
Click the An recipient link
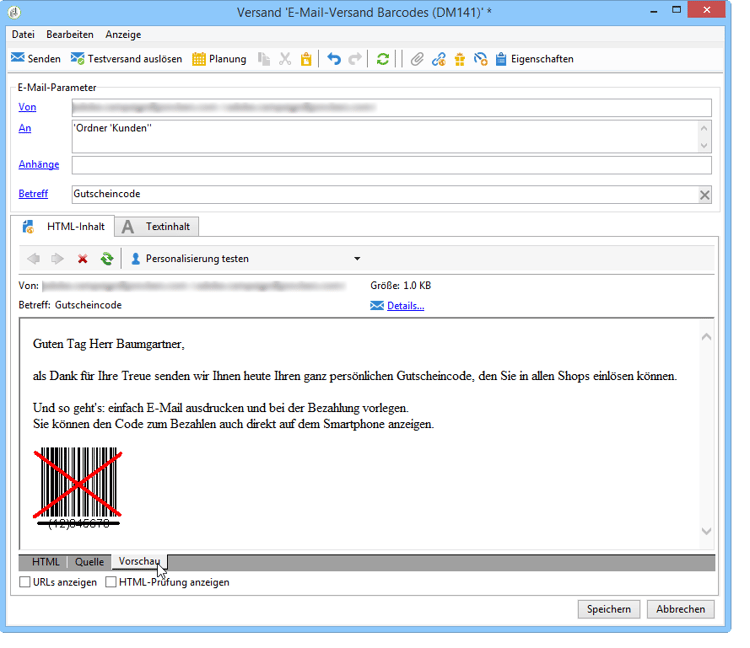click(x=25, y=128)
